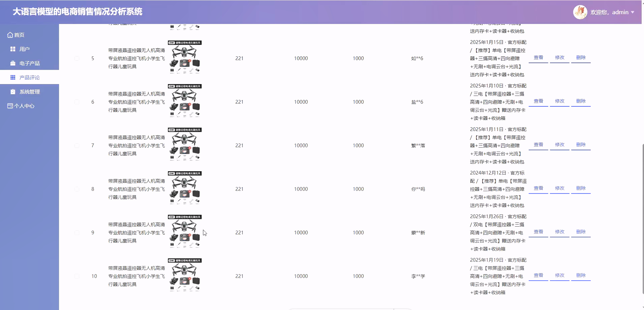
Task: Tick the checkbox for row 6
Action: [77, 102]
